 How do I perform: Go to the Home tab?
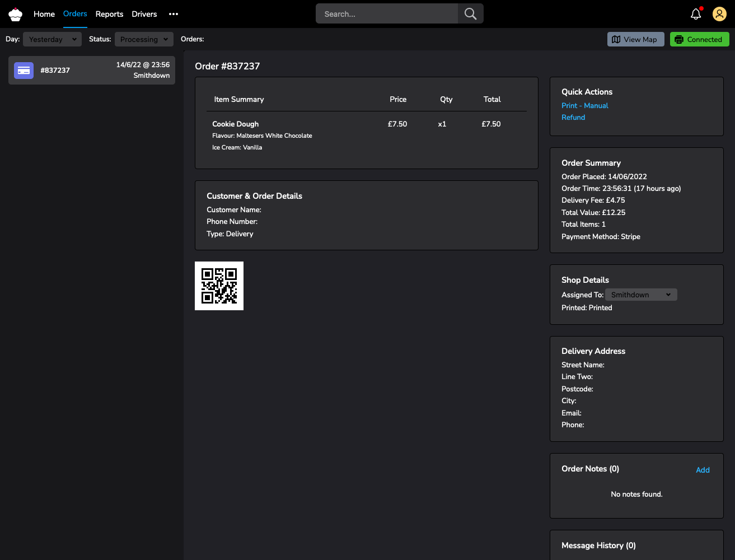pyautogui.click(x=44, y=14)
